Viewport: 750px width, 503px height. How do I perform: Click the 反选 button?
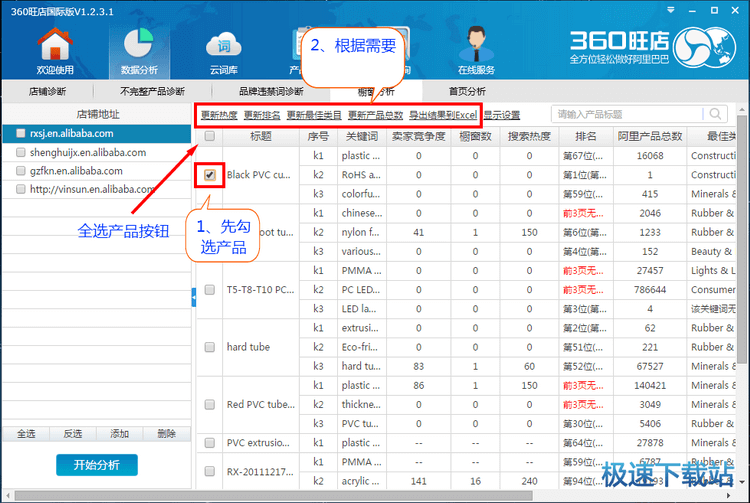[73, 434]
